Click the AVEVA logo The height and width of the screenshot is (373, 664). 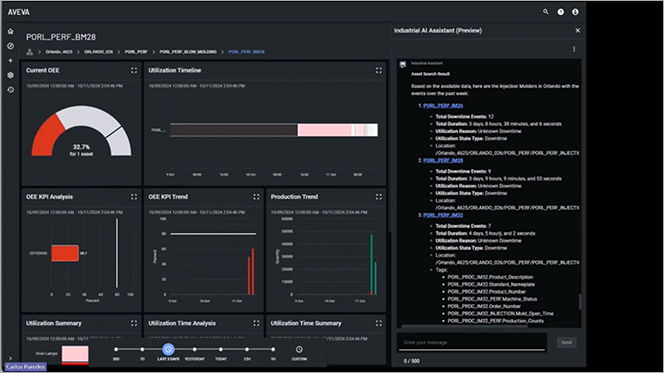coord(19,12)
